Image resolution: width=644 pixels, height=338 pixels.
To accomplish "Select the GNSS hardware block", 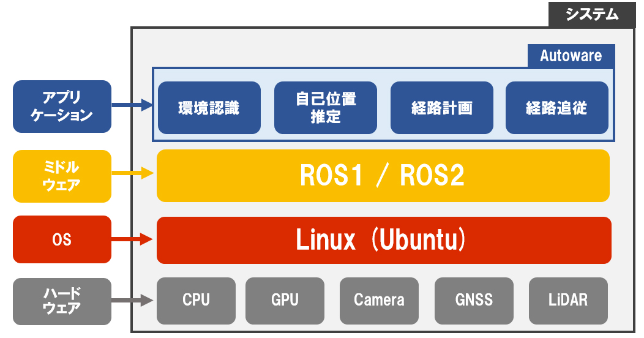I will click(x=474, y=301).
